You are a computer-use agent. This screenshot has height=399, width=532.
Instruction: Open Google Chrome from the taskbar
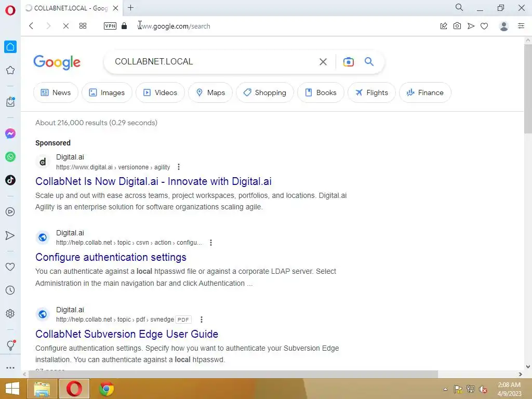point(106,389)
